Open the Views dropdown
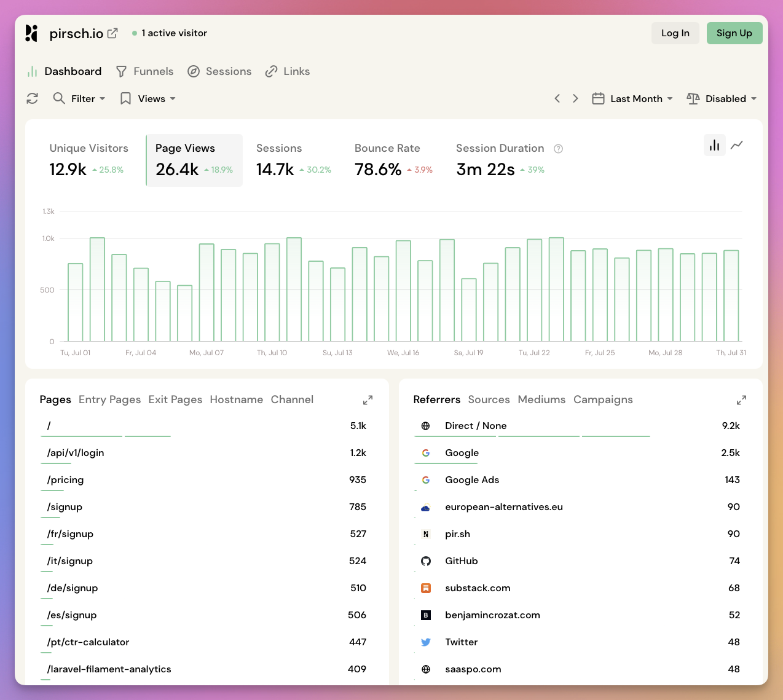Screen dimensions: 783x700 coord(152,98)
